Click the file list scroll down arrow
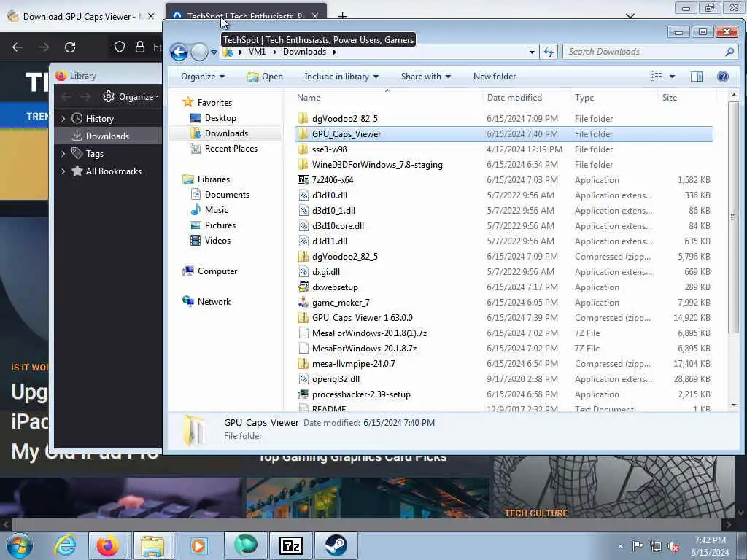Image resolution: width=747 pixels, height=560 pixels. tap(733, 405)
